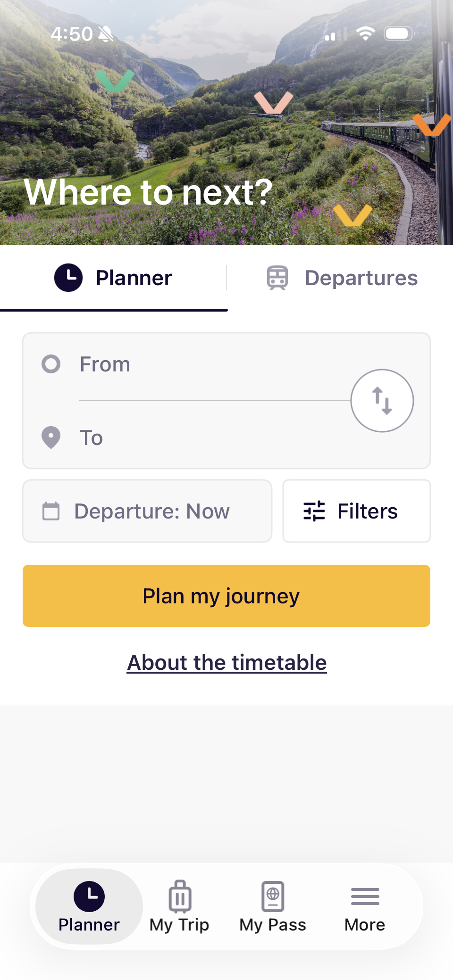The image size is (453, 980).
Task: Tap the My Pass passport icon
Action: tap(273, 896)
